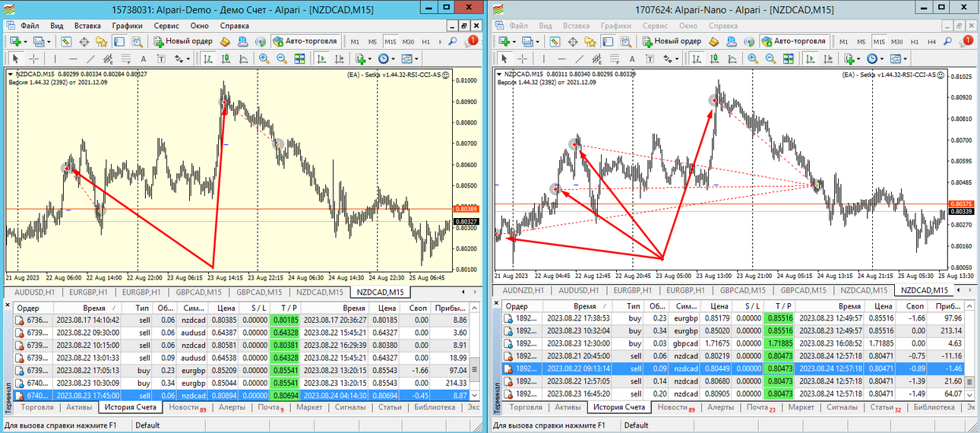Select cursor arrow tool in Alpari-Nano window

pos(504,58)
